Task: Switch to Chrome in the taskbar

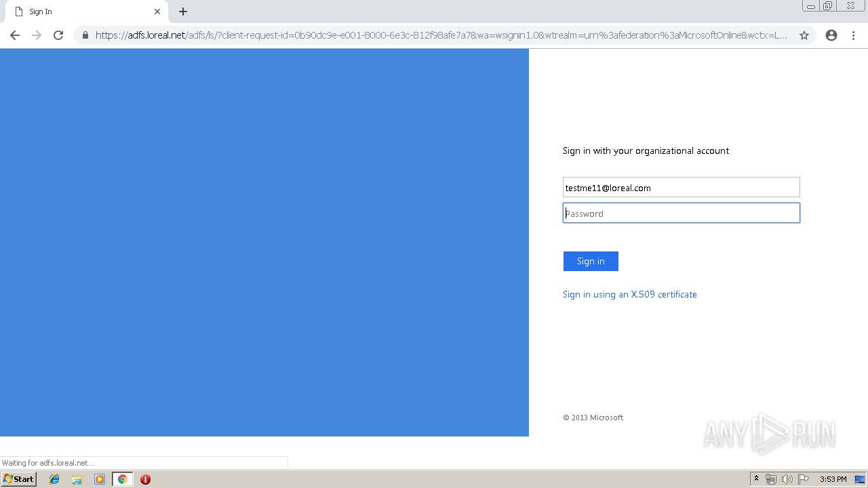Action: point(122,479)
